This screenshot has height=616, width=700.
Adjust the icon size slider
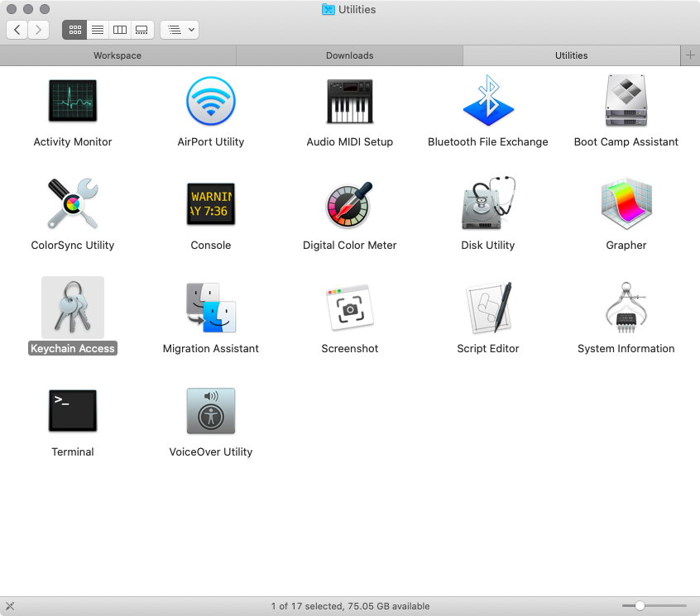point(640,606)
